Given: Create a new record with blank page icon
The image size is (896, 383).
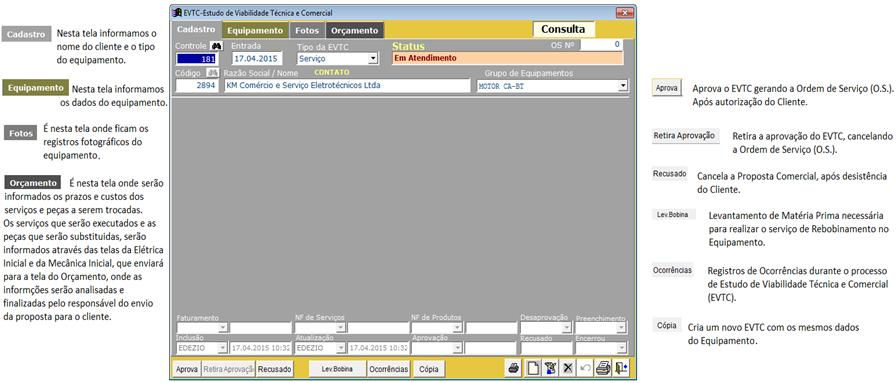Looking at the screenshot, I should pos(533,369).
